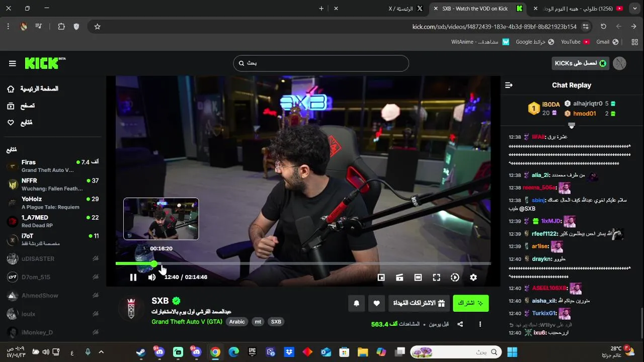This screenshot has height=362, width=644.
Task: Share the video via share icon
Action: 460,324
